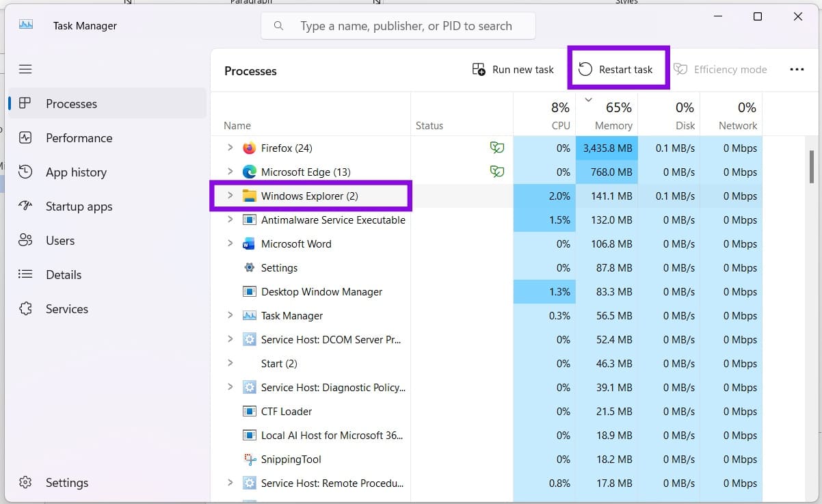This screenshot has height=504, width=822.
Task: Select the Firefox memory value 3,435.8 MB
Action: [x=607, y=148]
